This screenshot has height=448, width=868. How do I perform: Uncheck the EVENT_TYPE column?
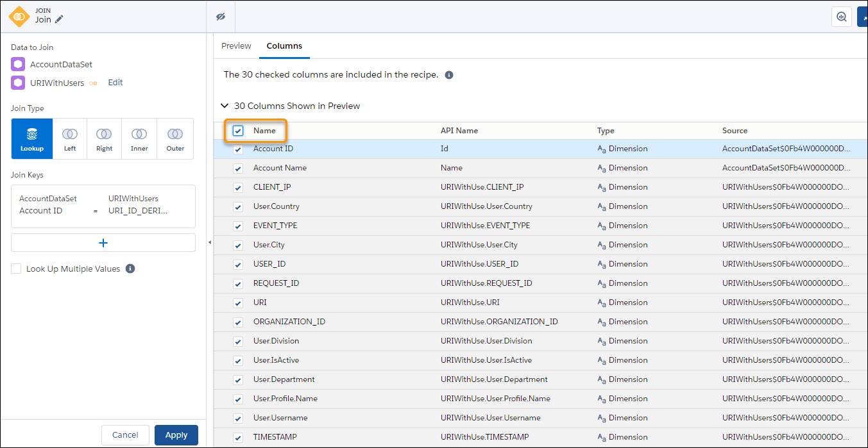coord(238,226)
